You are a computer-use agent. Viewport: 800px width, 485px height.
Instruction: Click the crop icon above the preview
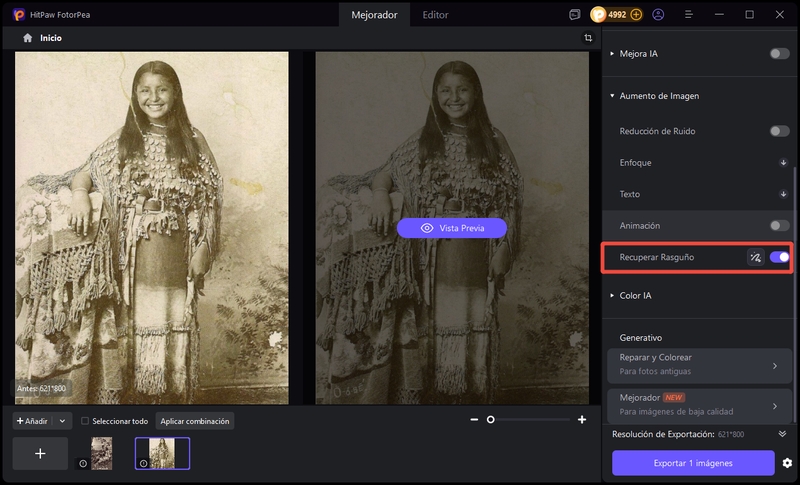click(x=588, y=37)
